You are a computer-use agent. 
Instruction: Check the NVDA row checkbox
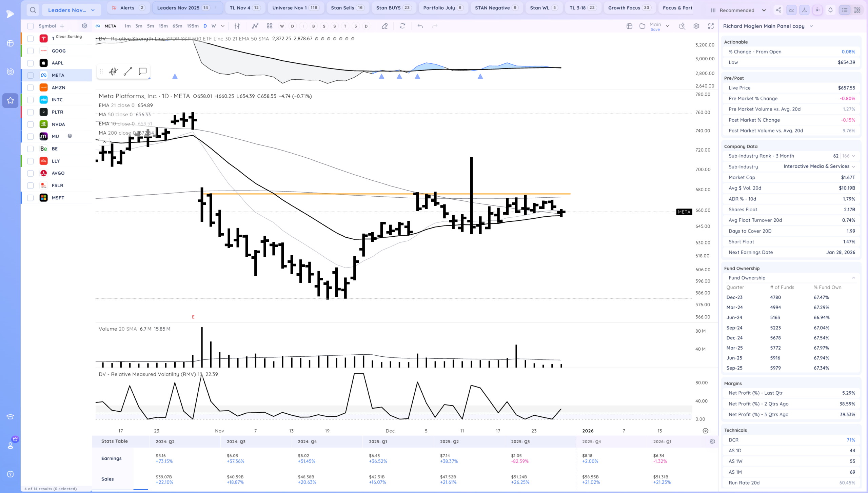(x=31, y=124)
